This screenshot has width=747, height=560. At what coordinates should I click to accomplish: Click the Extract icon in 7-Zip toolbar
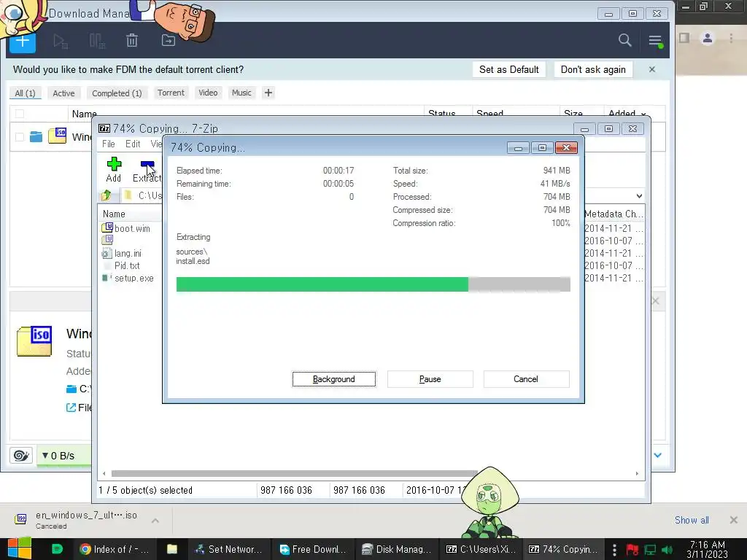(147, 169)
